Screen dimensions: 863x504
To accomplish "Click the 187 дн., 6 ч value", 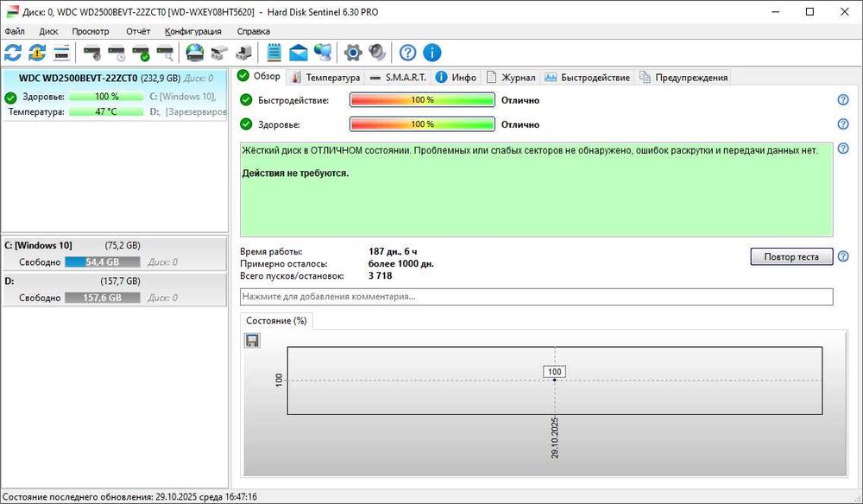I will click(393, 251).
